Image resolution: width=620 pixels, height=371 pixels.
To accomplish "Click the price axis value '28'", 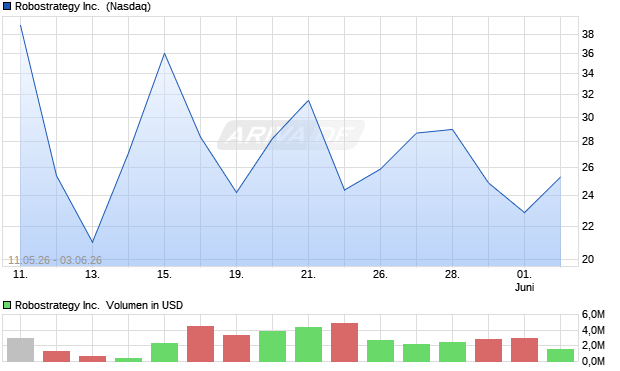I will click(588, 141).
